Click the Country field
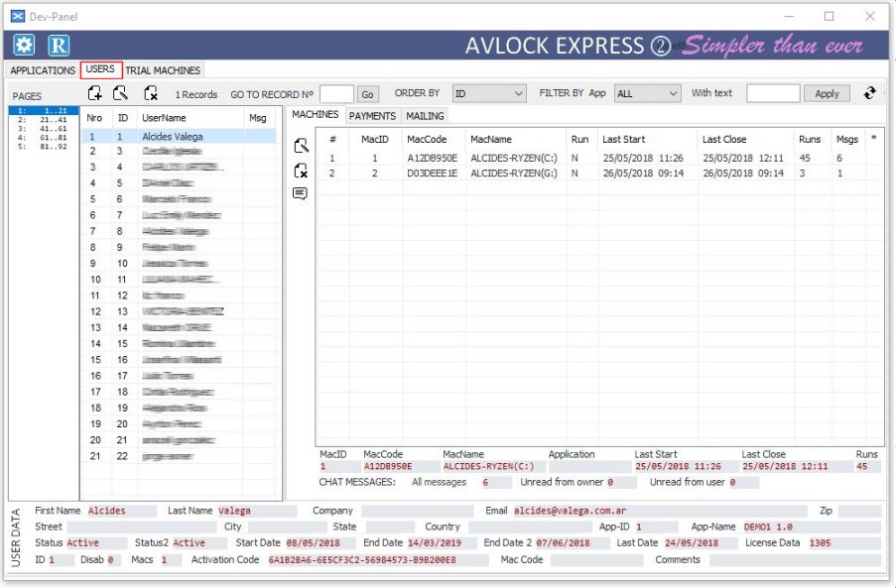This screenshot has height=588, width=896. [x=531, y=527]
